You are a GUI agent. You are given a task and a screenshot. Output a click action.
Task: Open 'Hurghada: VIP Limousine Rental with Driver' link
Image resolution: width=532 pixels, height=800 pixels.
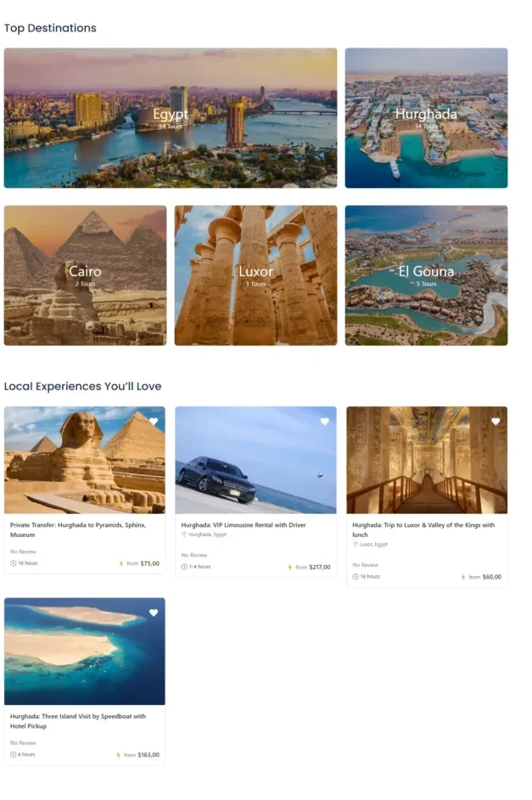(244, 524)
